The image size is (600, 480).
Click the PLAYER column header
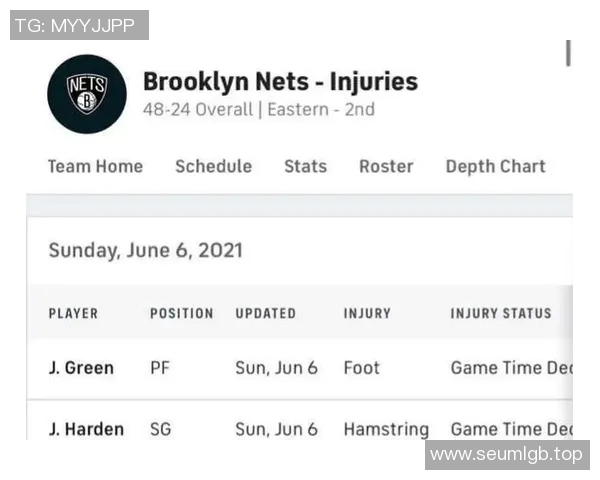pos(73,313)
